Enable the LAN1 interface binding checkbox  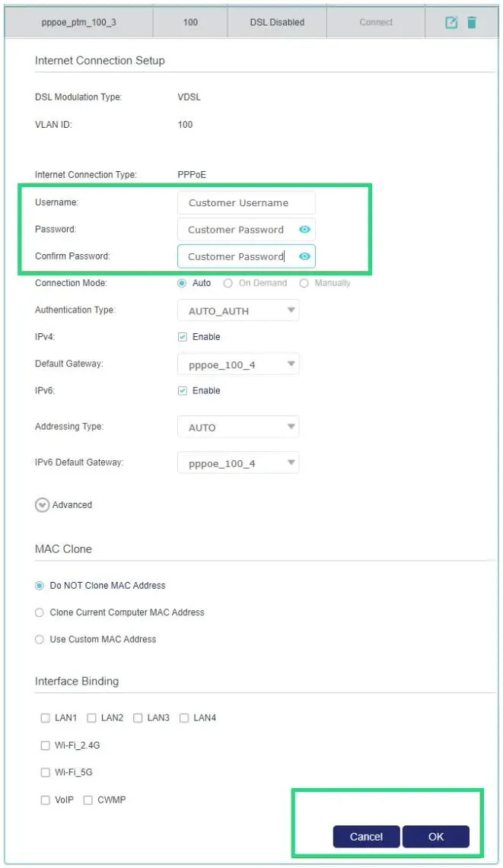[45, 717]
